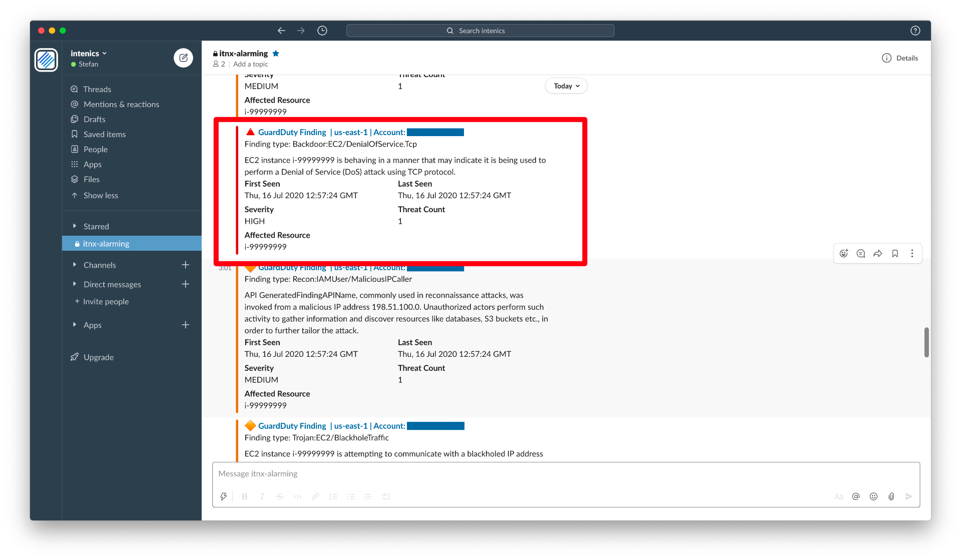Screen dimensions: 961x560
Task: Open the Today date dropdown
Action: [566, 86]
